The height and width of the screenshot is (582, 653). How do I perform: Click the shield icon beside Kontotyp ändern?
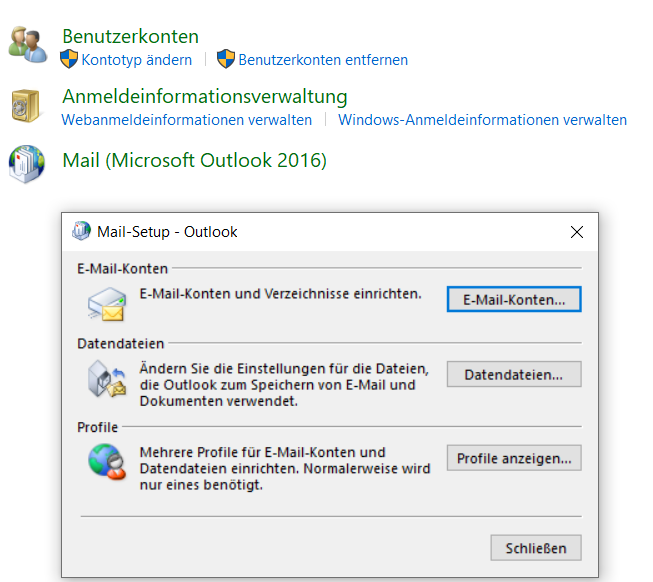tap(69, 59)
